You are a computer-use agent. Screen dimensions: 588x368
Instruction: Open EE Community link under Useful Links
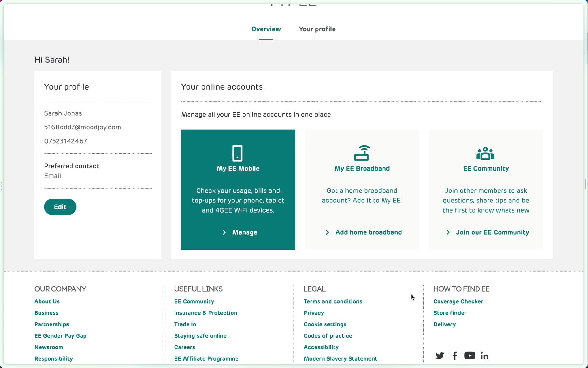tap(194, 301)
